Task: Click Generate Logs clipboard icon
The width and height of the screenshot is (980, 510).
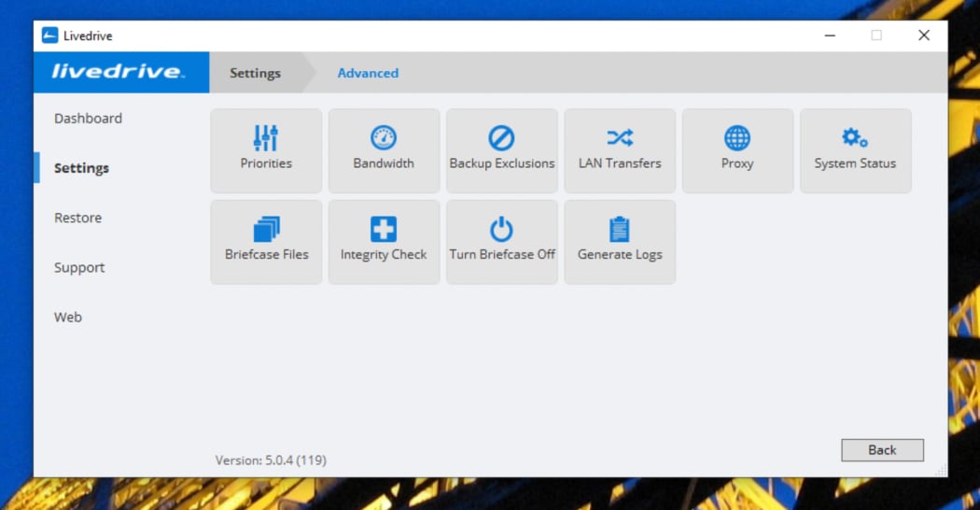Action: pyautogui.click(x=620, y=229)
